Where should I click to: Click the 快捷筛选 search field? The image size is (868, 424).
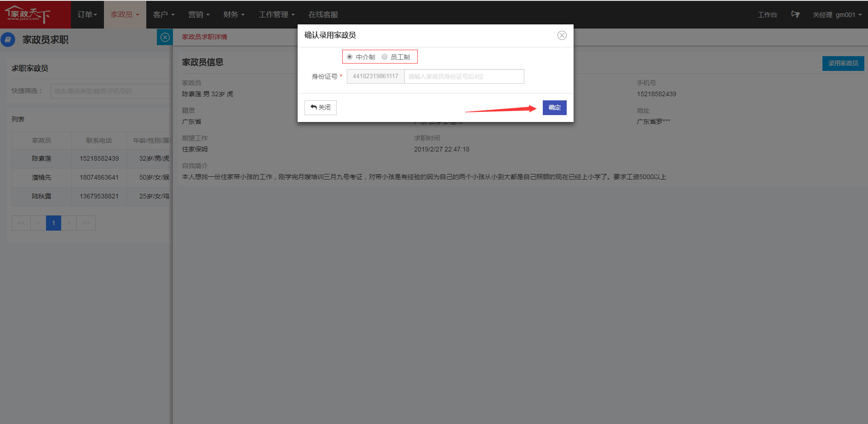(111, 91)
